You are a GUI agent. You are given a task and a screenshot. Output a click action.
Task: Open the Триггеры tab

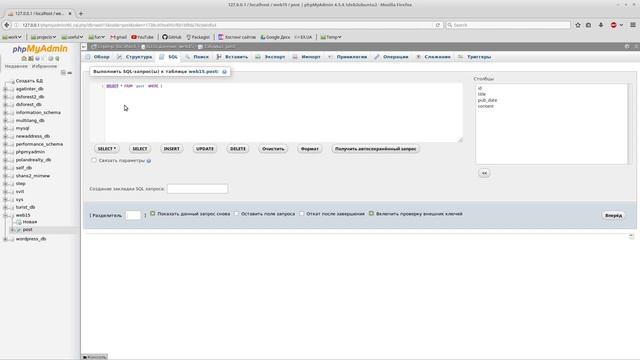(475, 57)
